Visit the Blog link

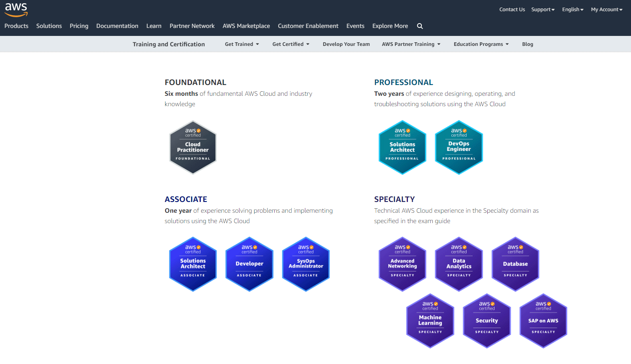tap(528, 44)
